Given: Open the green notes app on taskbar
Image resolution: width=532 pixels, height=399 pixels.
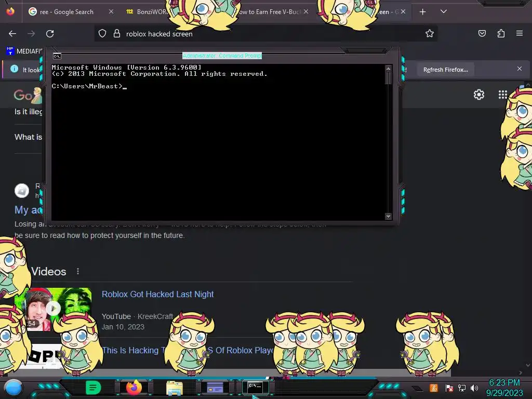Looking at the screenshot, I should 94,388.
